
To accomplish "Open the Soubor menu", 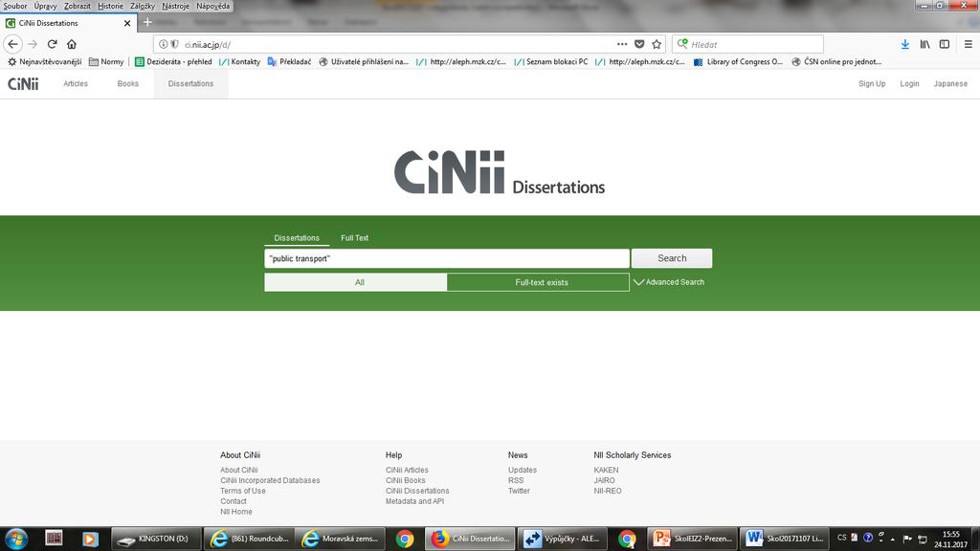I will 15,6.
